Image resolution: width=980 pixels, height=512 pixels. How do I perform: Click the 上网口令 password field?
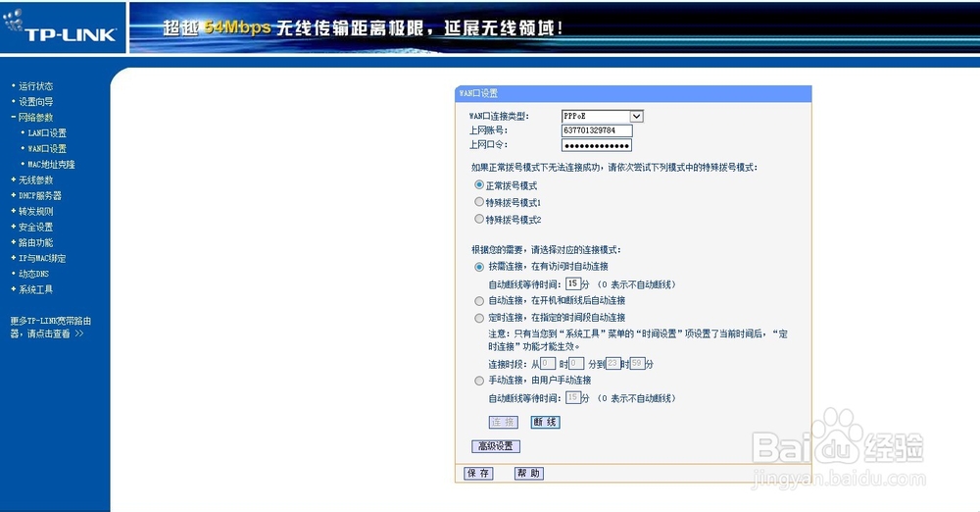[x=597, y=145]
